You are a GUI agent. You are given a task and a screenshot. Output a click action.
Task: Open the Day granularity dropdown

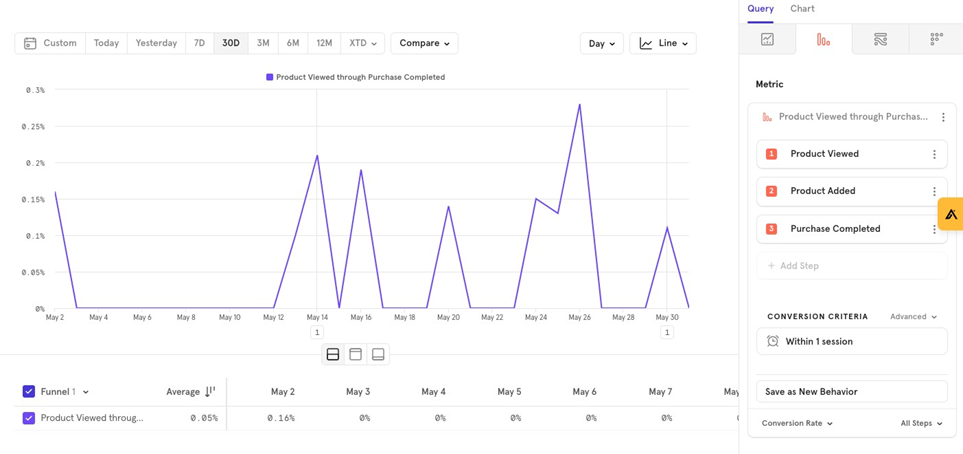pyautogui.click(x=601, y=43)
